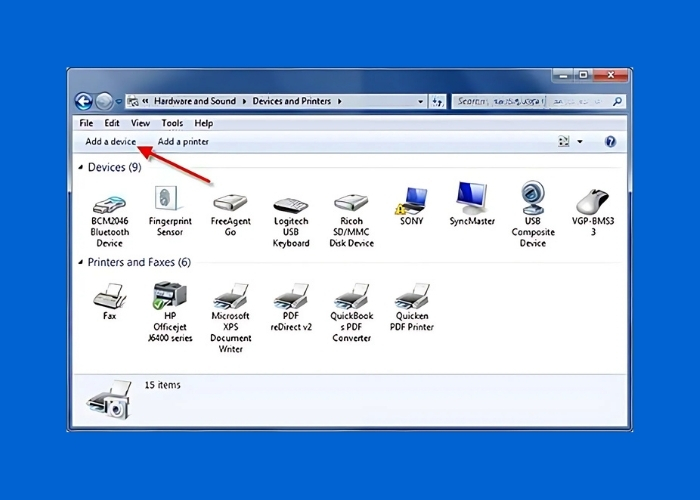Select the SyncMaster monitor icon
700x500 pixels.
coord(471,200)
